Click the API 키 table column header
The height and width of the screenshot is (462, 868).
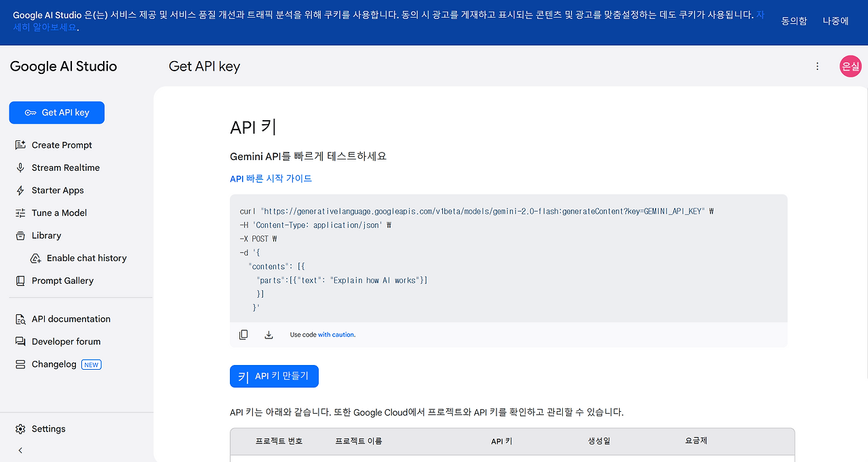(502, 441)
